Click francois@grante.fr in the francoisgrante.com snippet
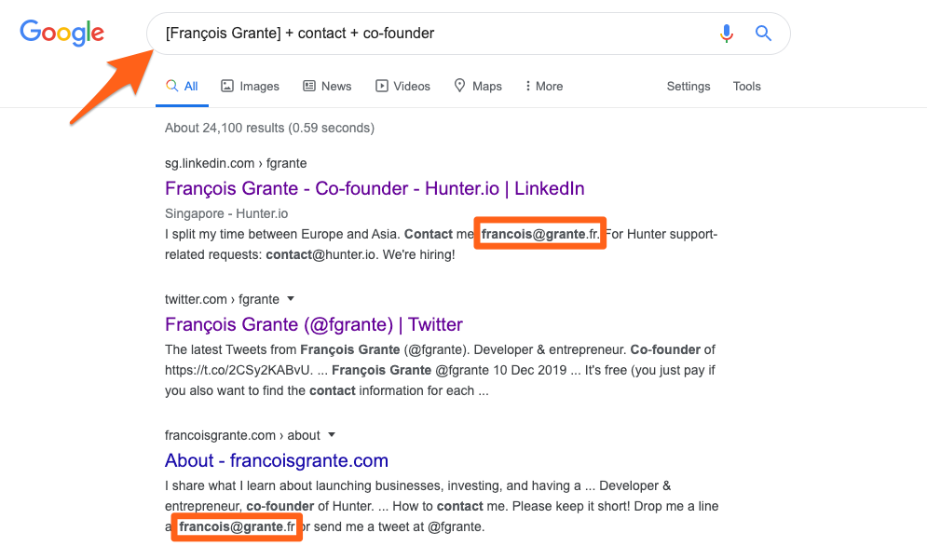This screenshot has width=927, height=560. [237, 526]
